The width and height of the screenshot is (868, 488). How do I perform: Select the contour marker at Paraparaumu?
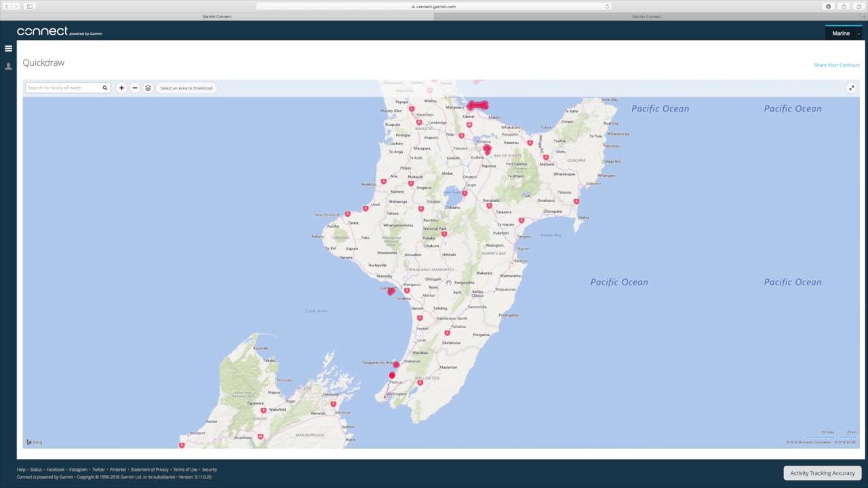(x=396, y=365)
